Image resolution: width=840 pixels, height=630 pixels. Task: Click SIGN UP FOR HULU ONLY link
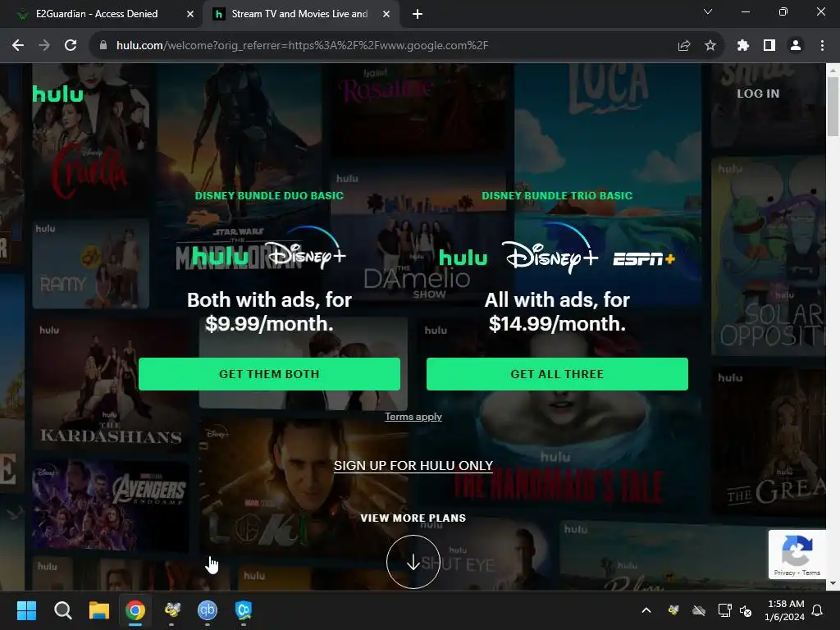(x=413, y=466)
